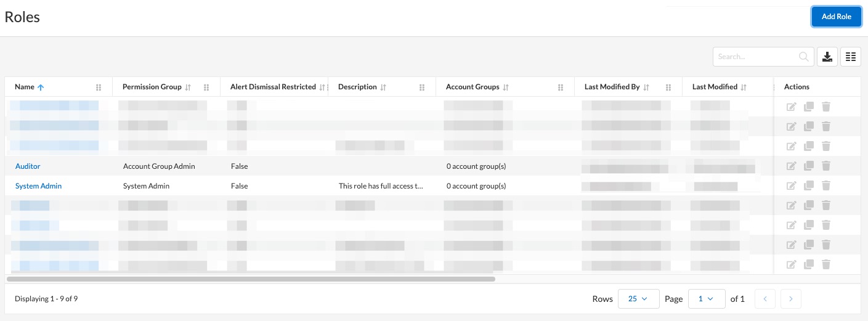
Task: Open the System Admin role link
Action: coord(38,186)
